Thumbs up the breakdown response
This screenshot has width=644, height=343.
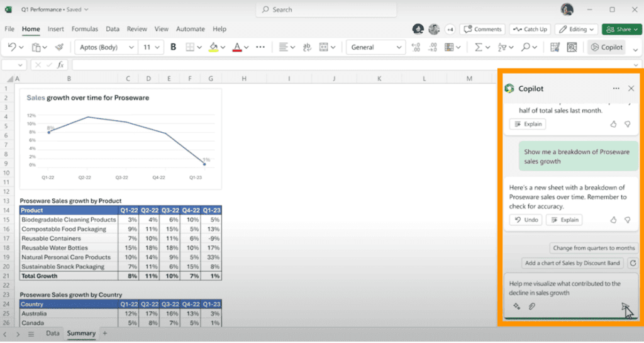[613, 220]
